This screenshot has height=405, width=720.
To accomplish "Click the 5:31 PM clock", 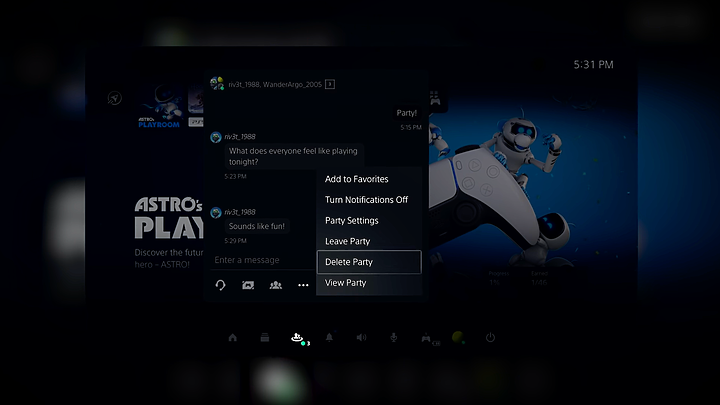I will click(593, 65).
